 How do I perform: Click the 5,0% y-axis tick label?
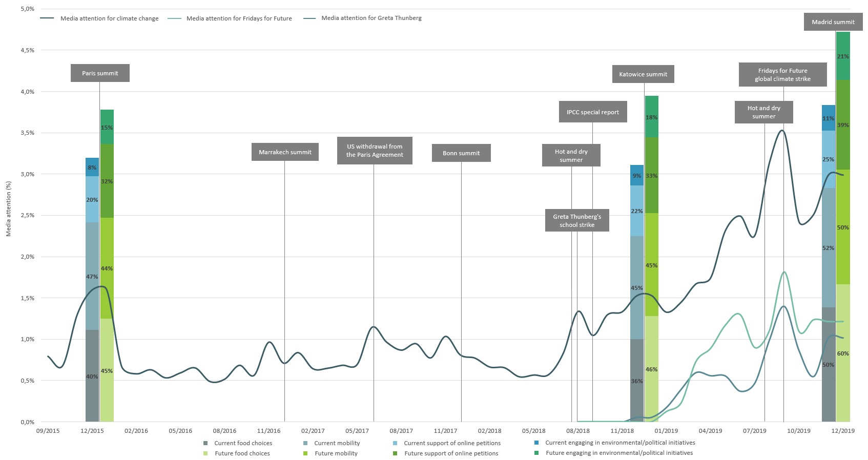tap(28, 9)
